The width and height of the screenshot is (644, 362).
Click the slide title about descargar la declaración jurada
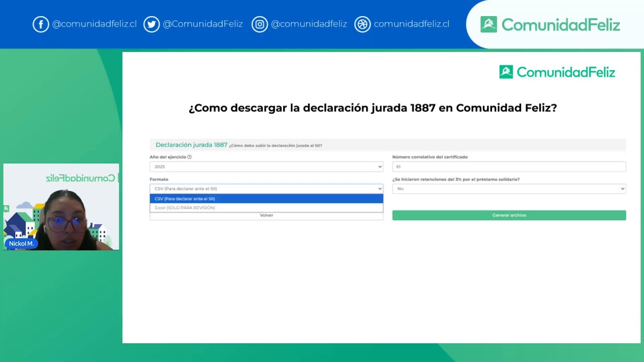click(x=373, y=108)
